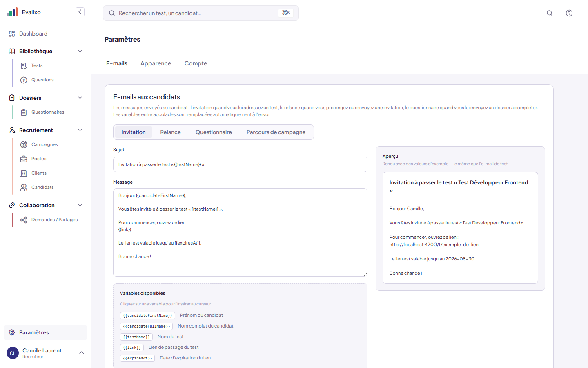The width and height of the screenshot is (588, 368).
Task: Open Dashboard from the sidebar
Action: (x=45, y=34)
